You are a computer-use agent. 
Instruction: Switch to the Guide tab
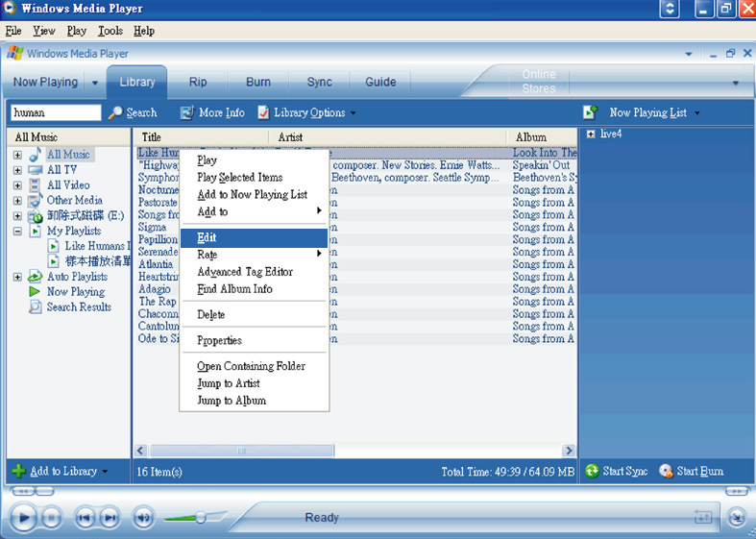(x=380, y=82)
